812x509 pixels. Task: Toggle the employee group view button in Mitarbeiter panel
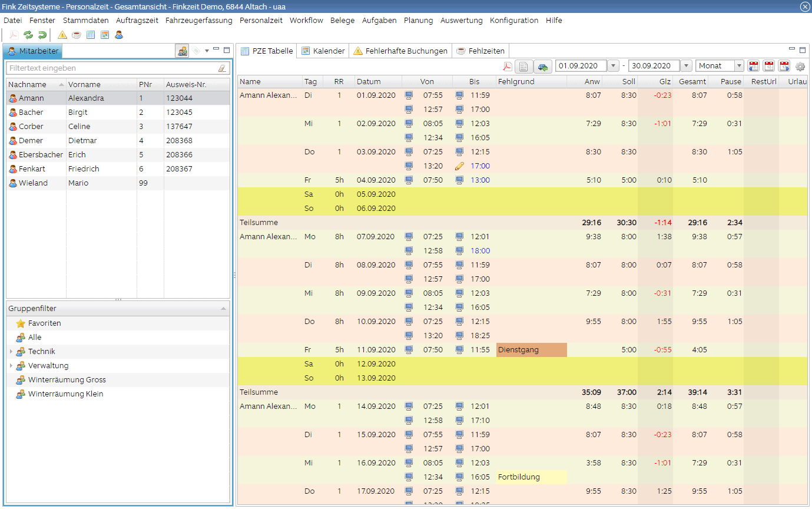183,51
